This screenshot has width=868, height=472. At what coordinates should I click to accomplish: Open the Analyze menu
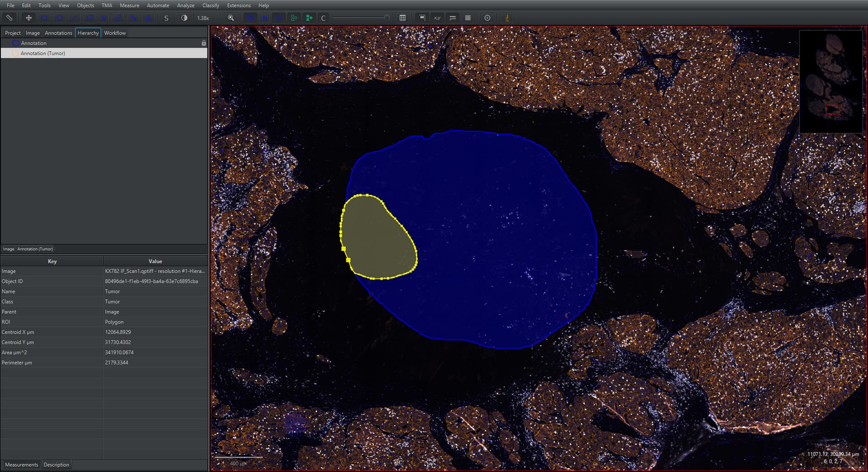coord(185,5)
